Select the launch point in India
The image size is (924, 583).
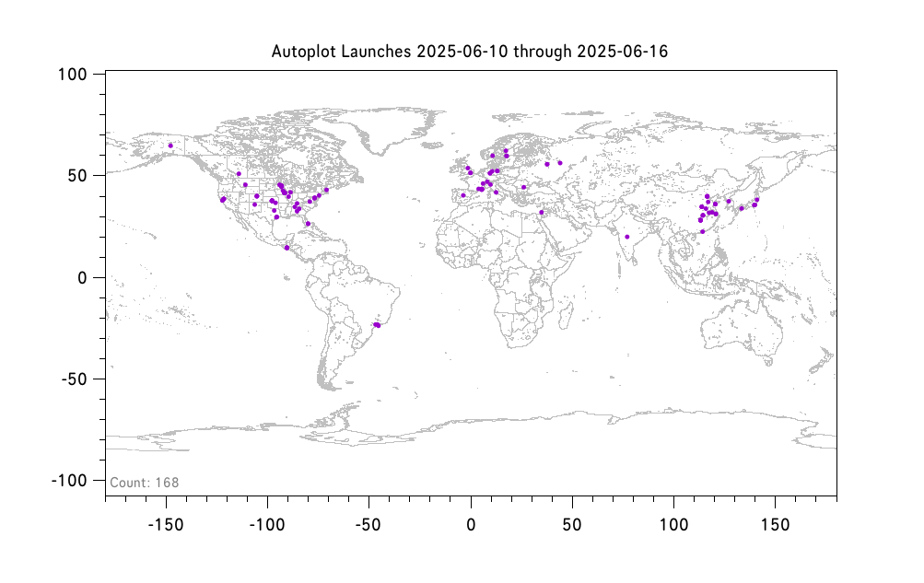pyautogui.click(x=627, y=237)
